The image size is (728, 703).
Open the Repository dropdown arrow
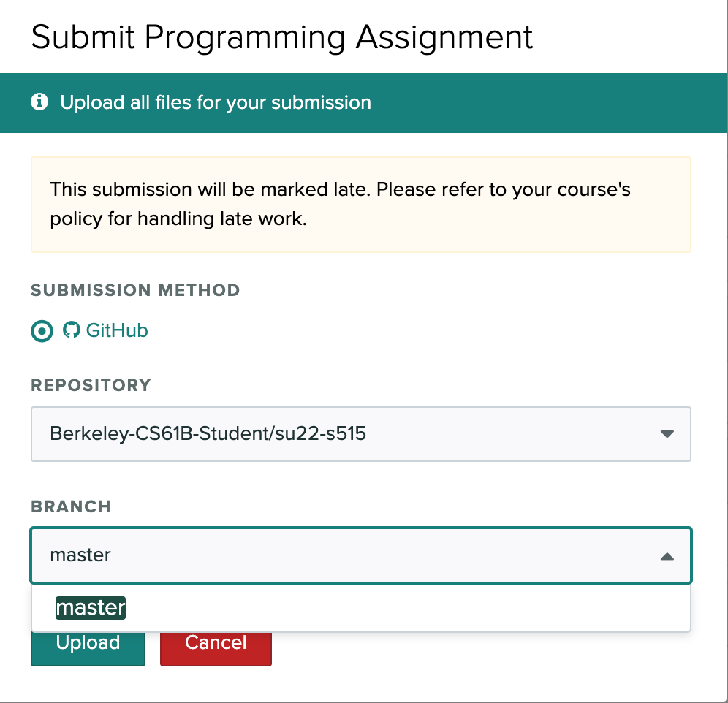(x=666, y=434)
